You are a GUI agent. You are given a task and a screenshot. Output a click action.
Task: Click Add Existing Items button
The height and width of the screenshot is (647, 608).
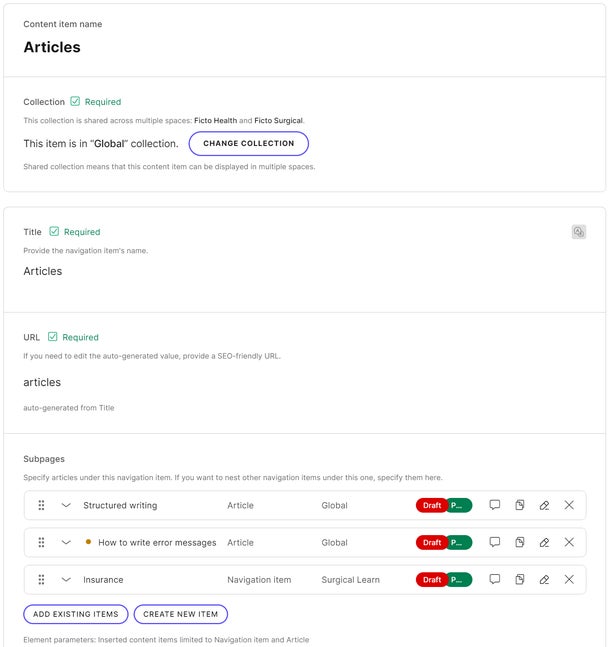tap(76, 614)
